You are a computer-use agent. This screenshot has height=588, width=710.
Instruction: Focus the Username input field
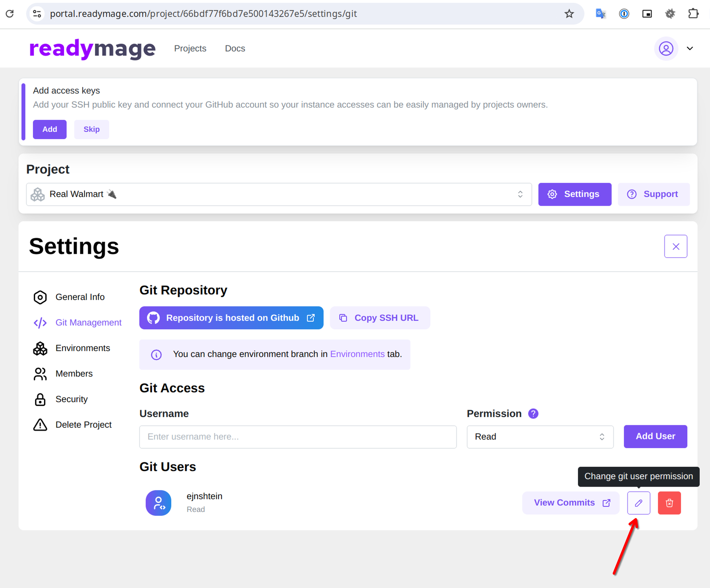coord(297,436)
